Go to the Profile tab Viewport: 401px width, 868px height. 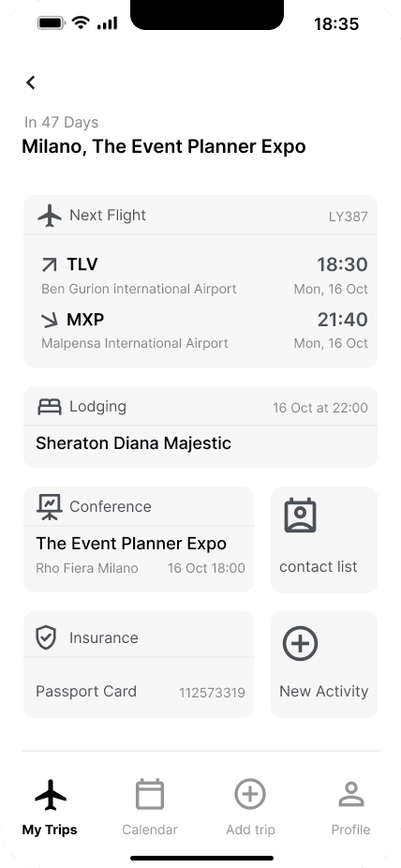coord(350,808)
